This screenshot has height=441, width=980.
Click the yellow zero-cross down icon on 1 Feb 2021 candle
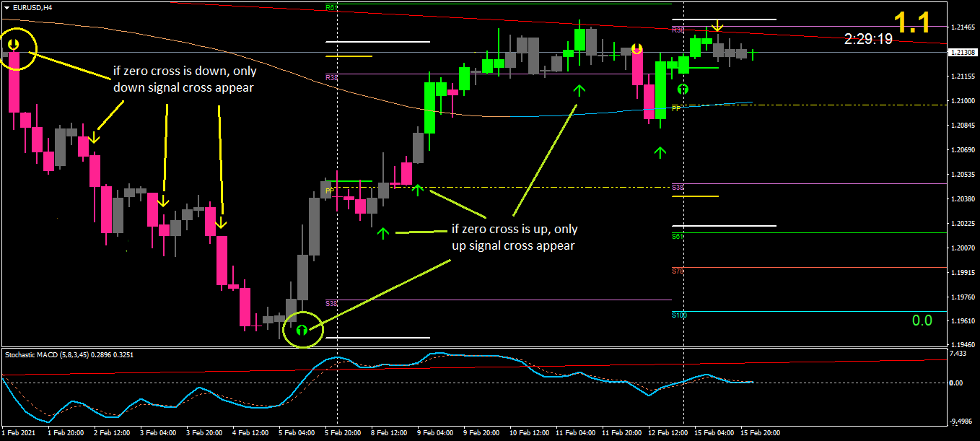pyautogui.click(x=14, y=45)
